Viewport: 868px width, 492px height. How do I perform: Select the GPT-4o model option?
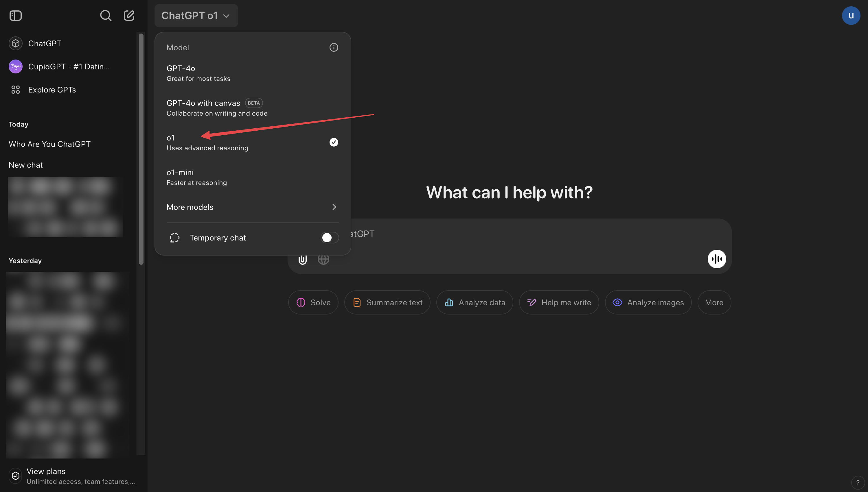click(x=252, y=73)
